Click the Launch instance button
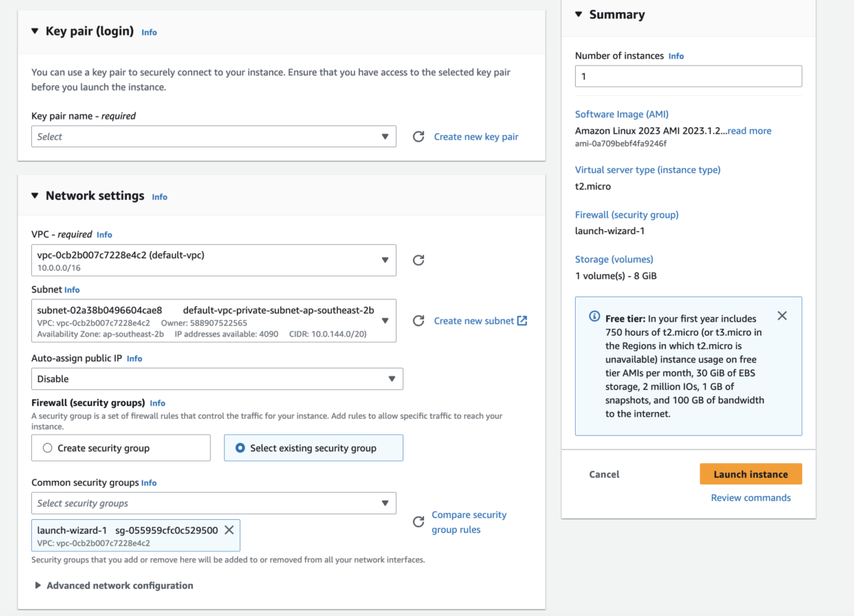854x616 pixels. [x=751, y=474]
